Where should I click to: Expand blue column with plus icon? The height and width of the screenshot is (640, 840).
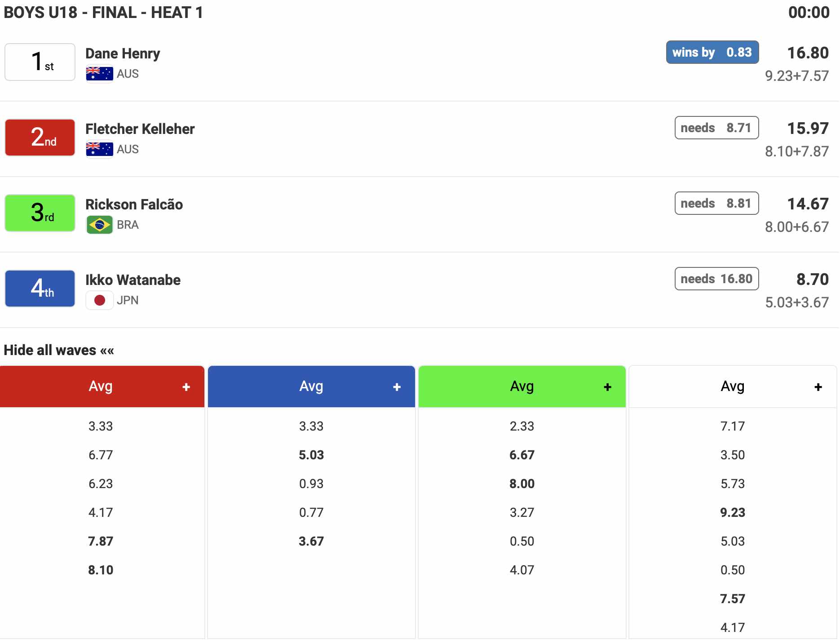point(397,387)
